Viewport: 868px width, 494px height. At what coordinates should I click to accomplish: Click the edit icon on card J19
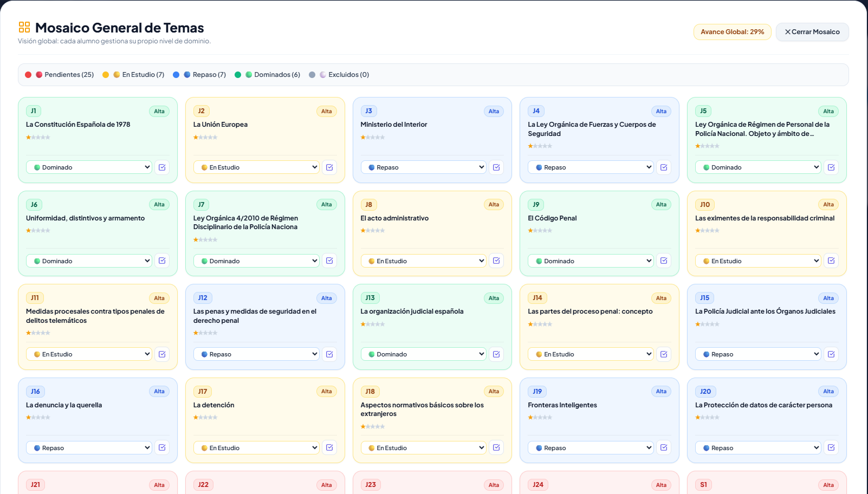pyautogui.click(x=664, y=447)
